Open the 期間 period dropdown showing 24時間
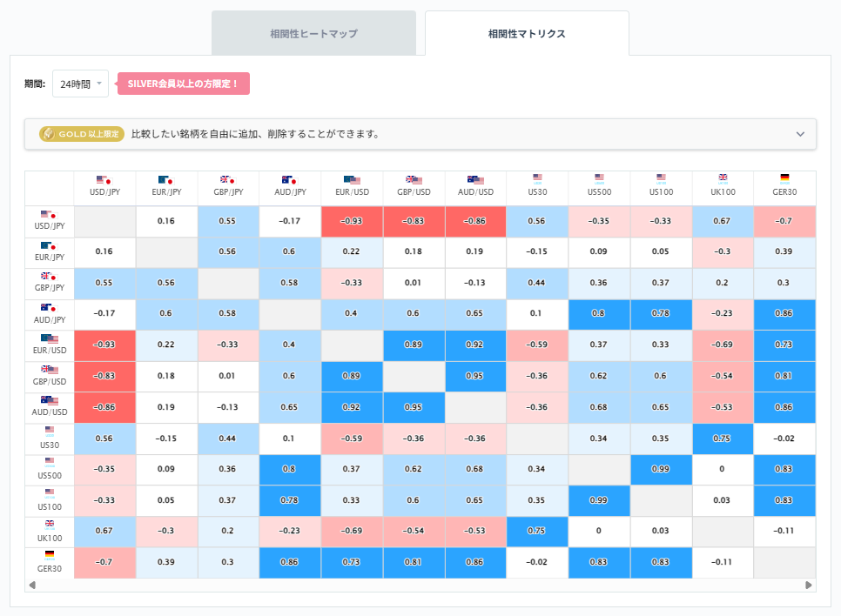841x616 pixels. click(x=80, y=84)
